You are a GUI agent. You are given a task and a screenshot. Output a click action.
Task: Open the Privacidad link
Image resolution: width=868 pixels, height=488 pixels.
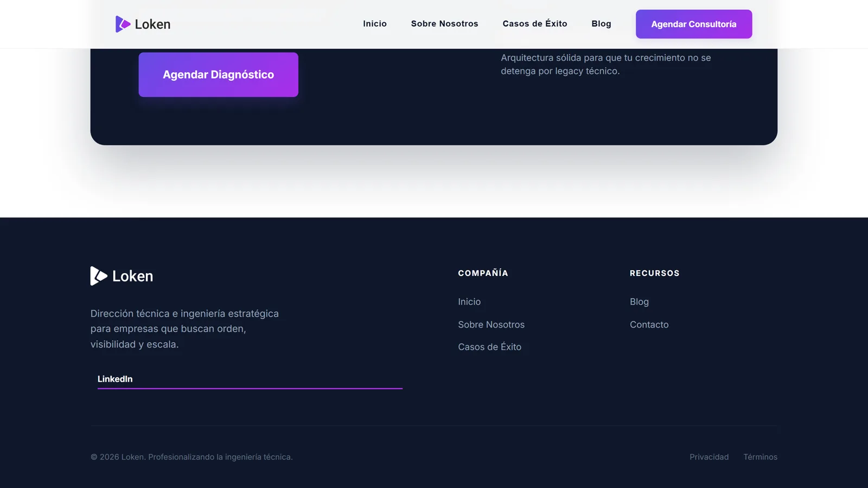[x=709, y=457]
